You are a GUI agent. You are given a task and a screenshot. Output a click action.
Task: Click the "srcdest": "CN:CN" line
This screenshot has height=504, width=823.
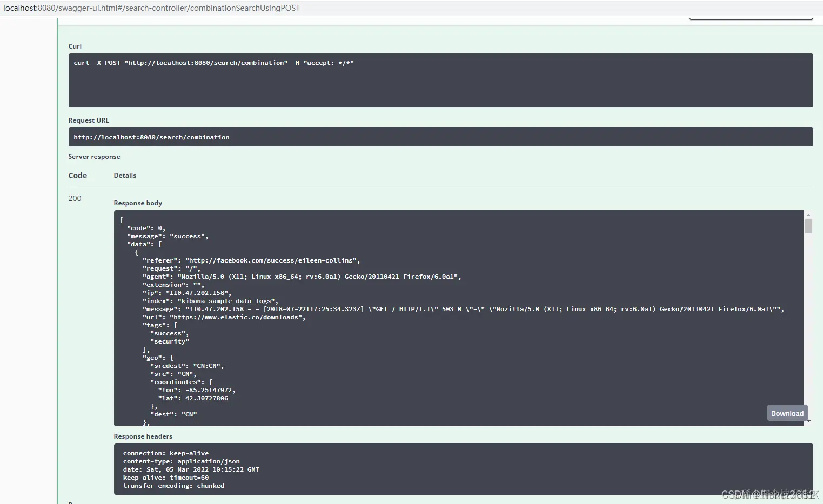click(187, 366)
